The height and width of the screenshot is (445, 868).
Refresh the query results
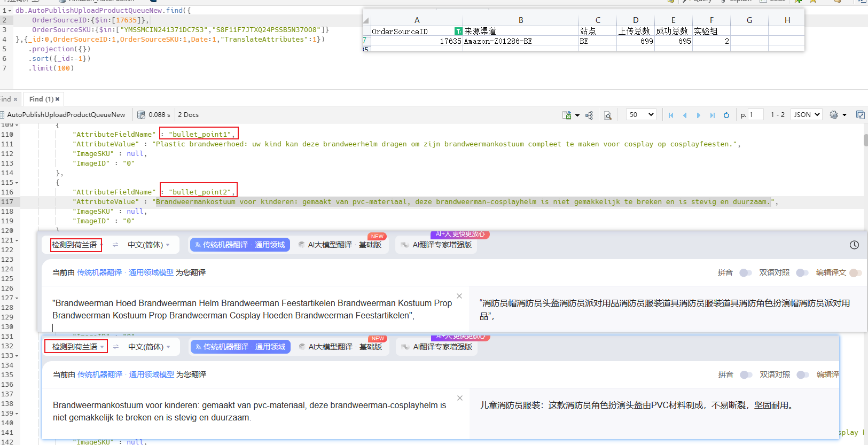tap(726, 115)
